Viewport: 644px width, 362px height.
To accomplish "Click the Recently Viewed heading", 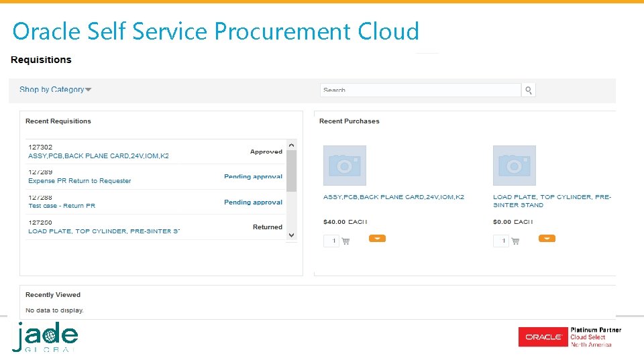I will pos(53,295).
